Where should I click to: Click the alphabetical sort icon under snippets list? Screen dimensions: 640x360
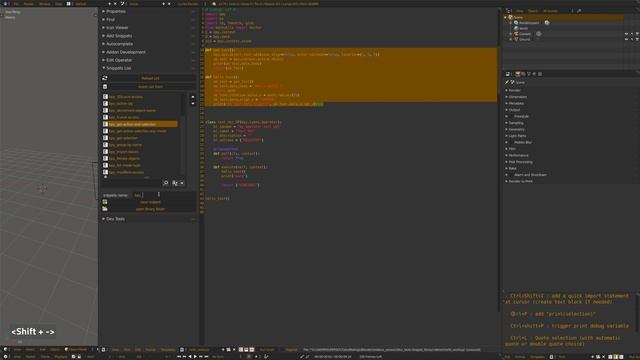coord(175,183)
